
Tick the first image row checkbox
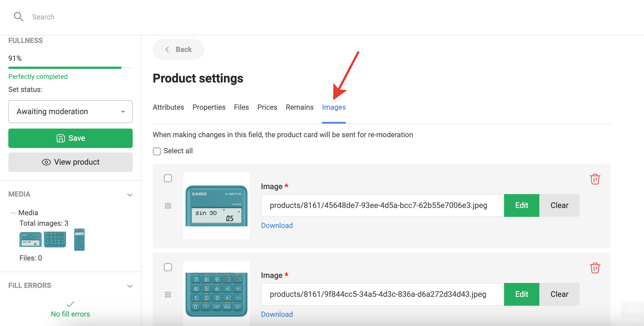pos(168,178)
